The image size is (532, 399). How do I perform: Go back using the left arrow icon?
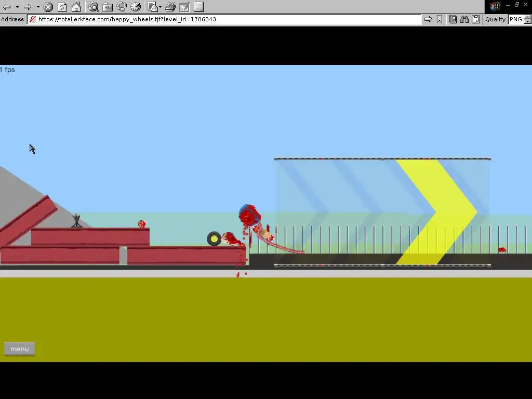click(x=7, y=7)
